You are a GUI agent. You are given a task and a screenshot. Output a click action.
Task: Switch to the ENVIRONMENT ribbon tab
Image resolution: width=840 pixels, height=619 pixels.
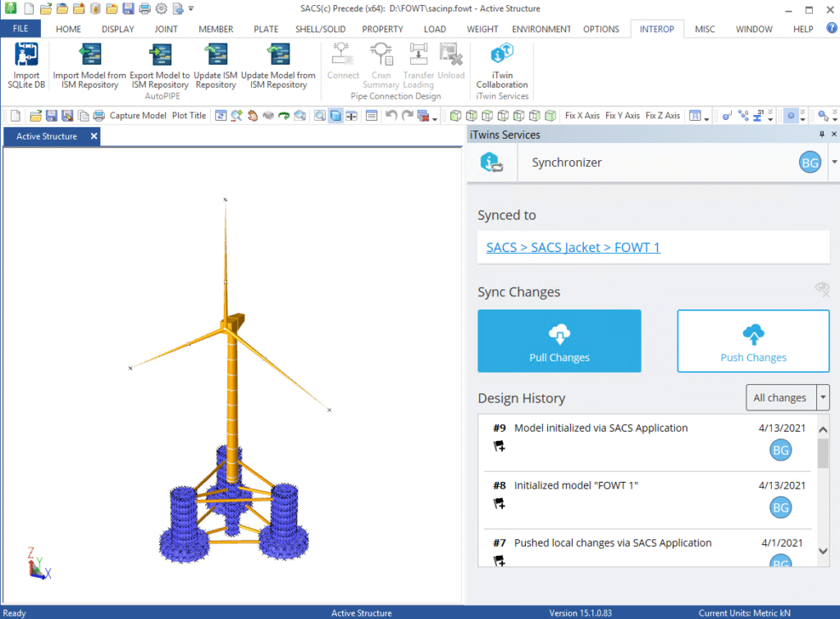pyautogui.click(x=541, y=29)
